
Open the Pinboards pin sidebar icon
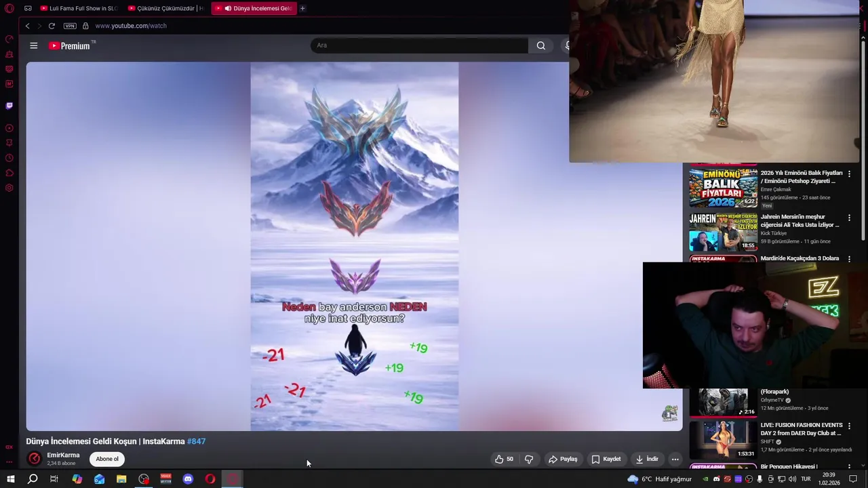point(9,143)
